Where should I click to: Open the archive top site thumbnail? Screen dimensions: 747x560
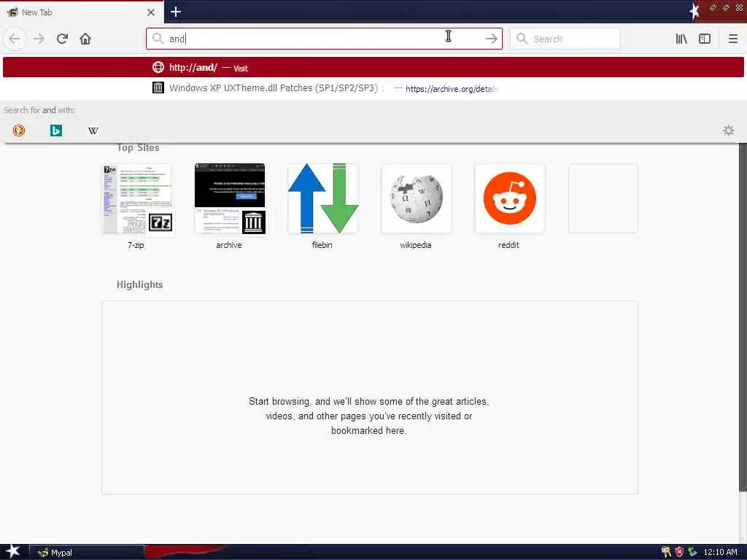pyautogui.click(x=230, y=198)
